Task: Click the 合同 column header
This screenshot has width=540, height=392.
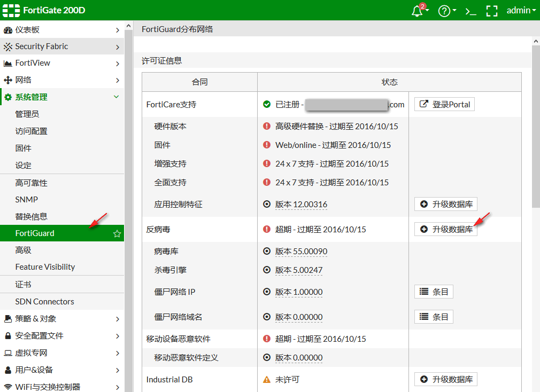Action: [200, 82]
